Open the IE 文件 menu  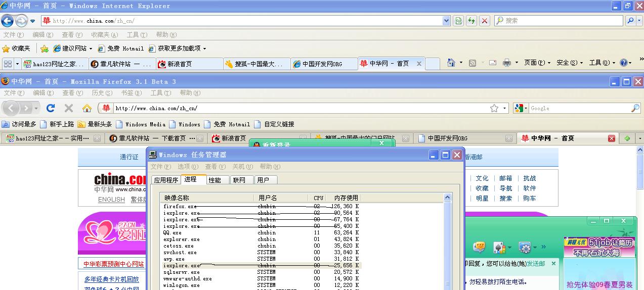coord(14,35)
